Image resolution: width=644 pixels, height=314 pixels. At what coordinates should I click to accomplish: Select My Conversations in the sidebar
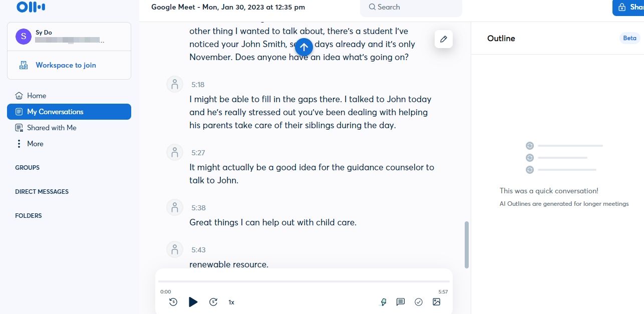pyautogui.click(x=55, y=111)
